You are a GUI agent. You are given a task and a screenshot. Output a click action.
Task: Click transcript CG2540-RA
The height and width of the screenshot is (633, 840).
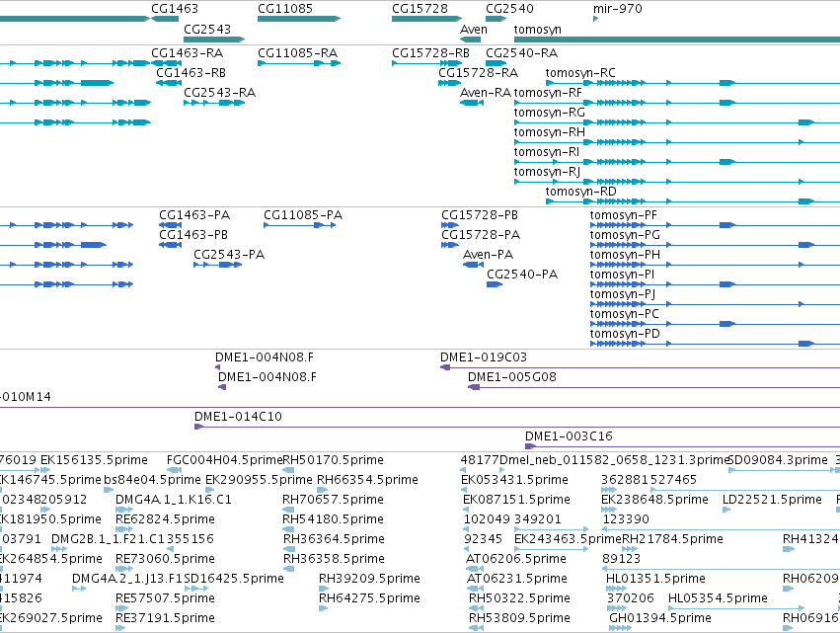[522, 53]
